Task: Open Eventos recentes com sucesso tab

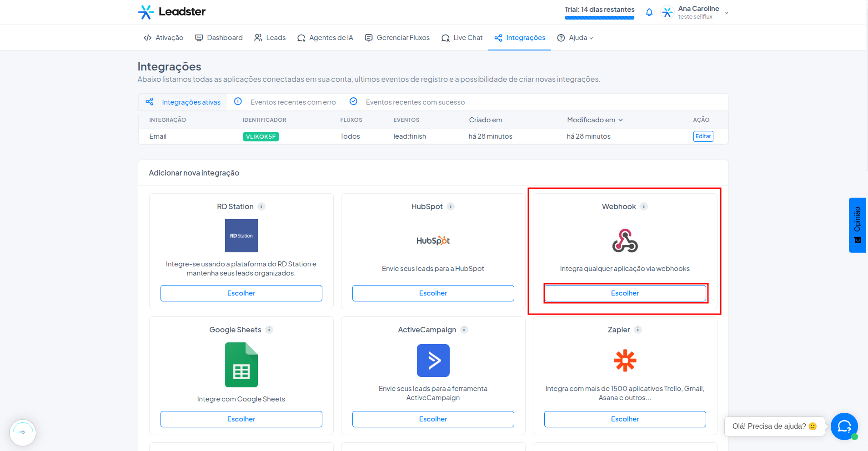Action: pyautogui.click(x=407, y=102)
